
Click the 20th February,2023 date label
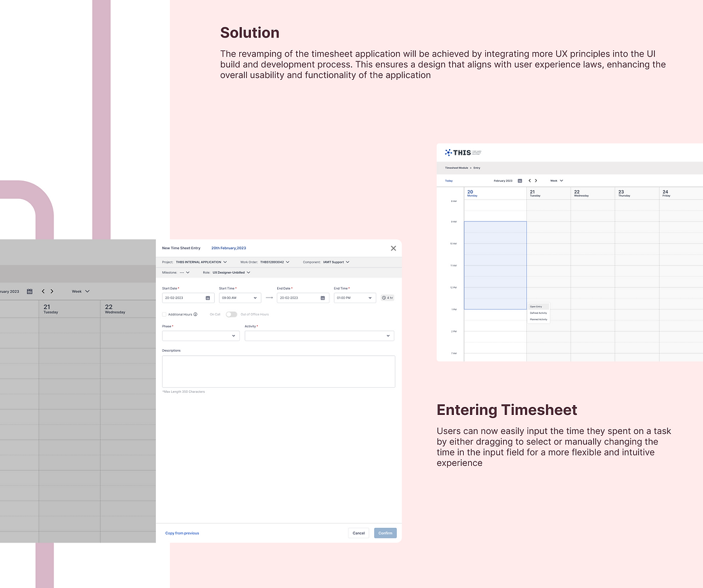pyautogui.click(x=229, y=248)
